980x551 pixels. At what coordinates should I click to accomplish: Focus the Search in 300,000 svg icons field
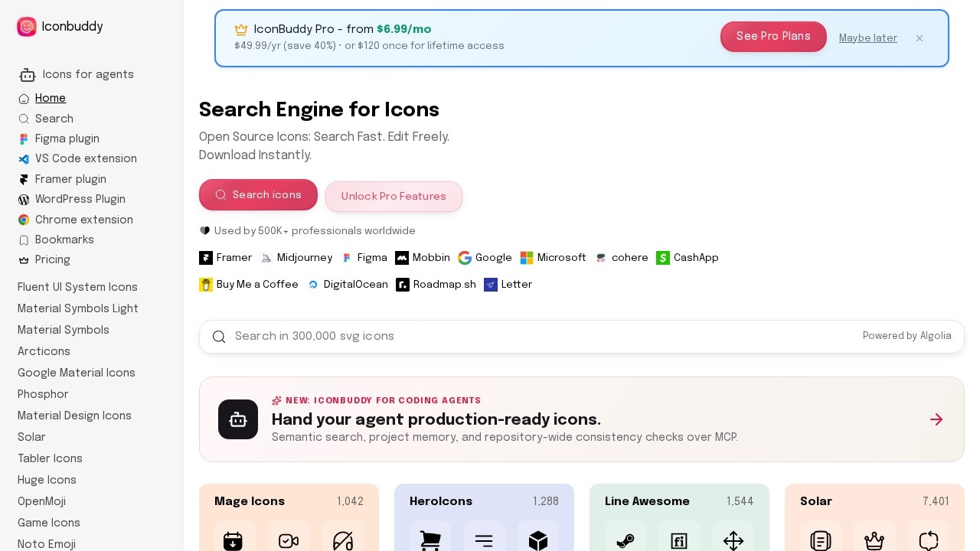coord(582,337)
